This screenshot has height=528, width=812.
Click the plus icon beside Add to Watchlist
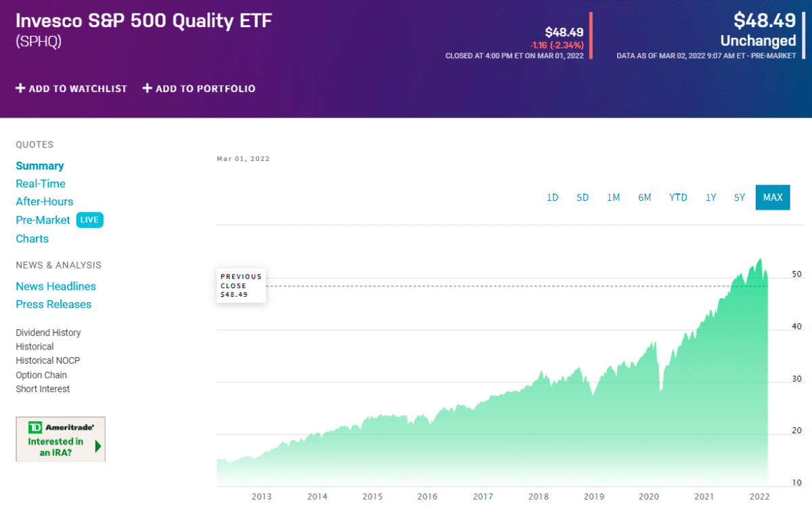coord(20,89)
